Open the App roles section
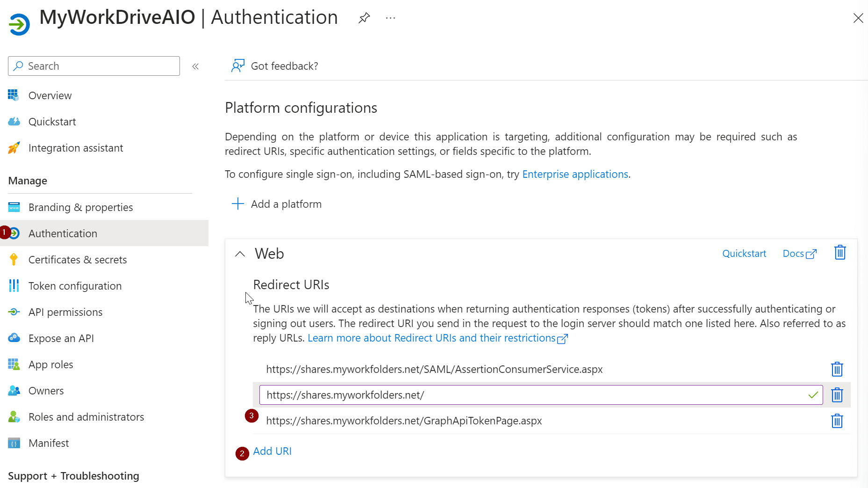The image size is (868, 488). pos(51,364)
